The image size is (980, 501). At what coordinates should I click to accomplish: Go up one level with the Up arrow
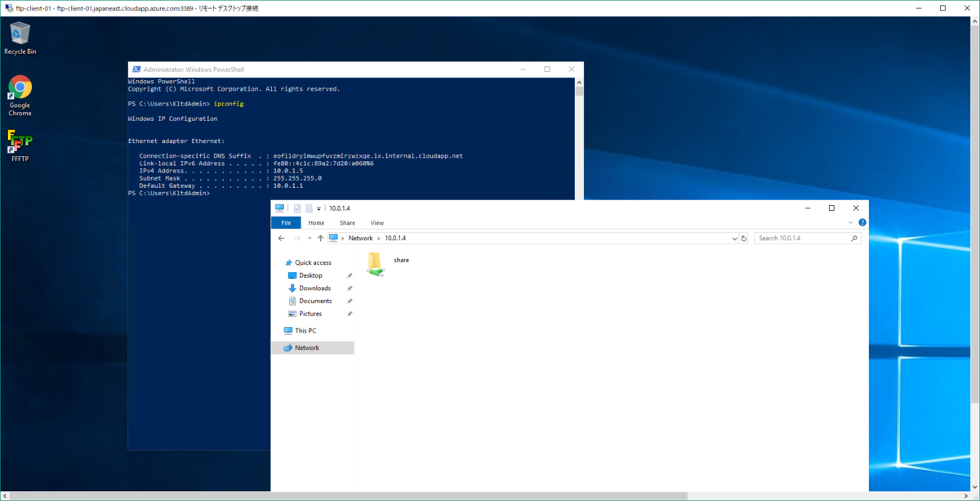point(320,238)
